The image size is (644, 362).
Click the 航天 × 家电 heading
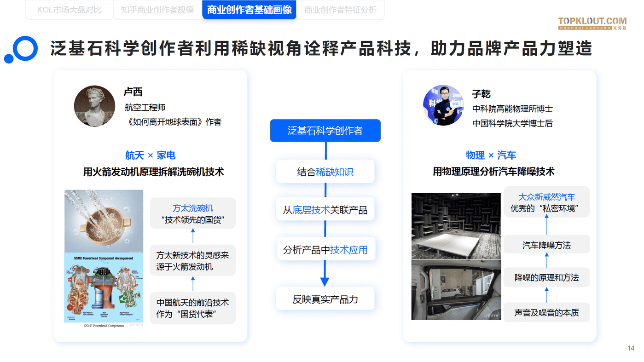(150, 155)
